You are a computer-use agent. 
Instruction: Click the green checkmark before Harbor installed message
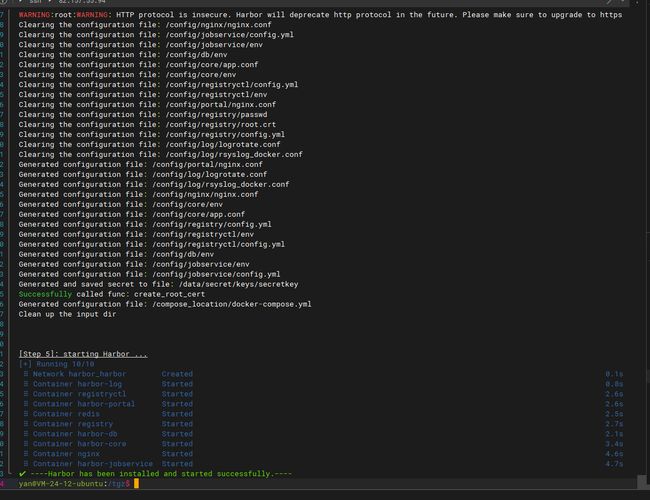click(22, 473)
